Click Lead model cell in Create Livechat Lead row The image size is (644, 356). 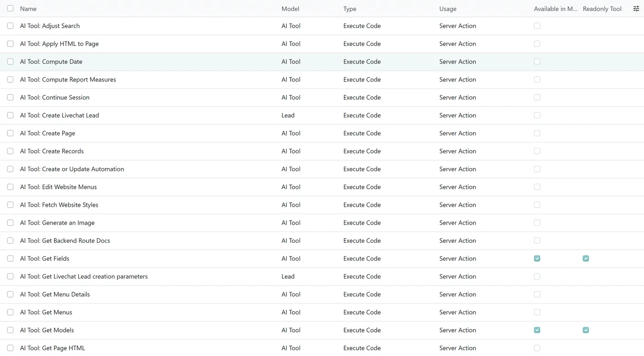(x=288, y=116)
